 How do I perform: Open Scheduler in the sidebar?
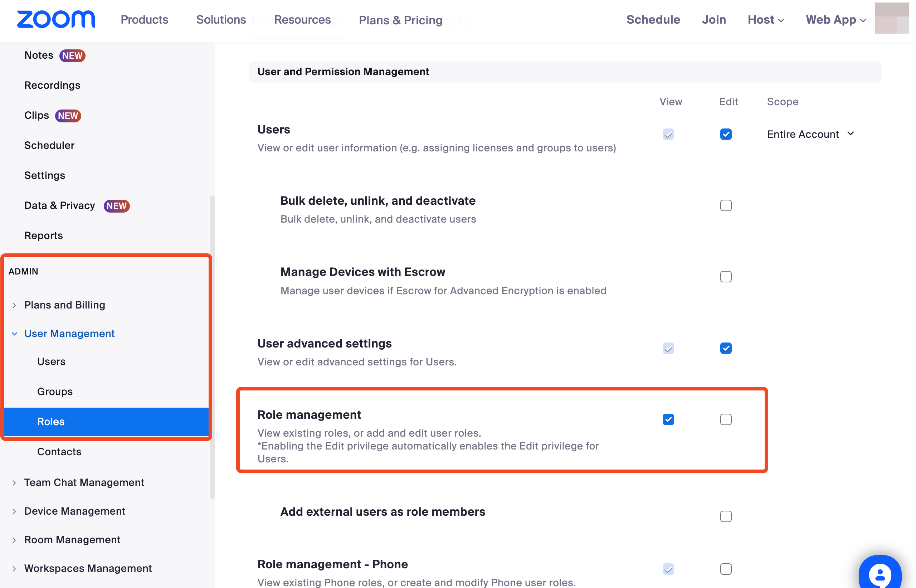49,145
